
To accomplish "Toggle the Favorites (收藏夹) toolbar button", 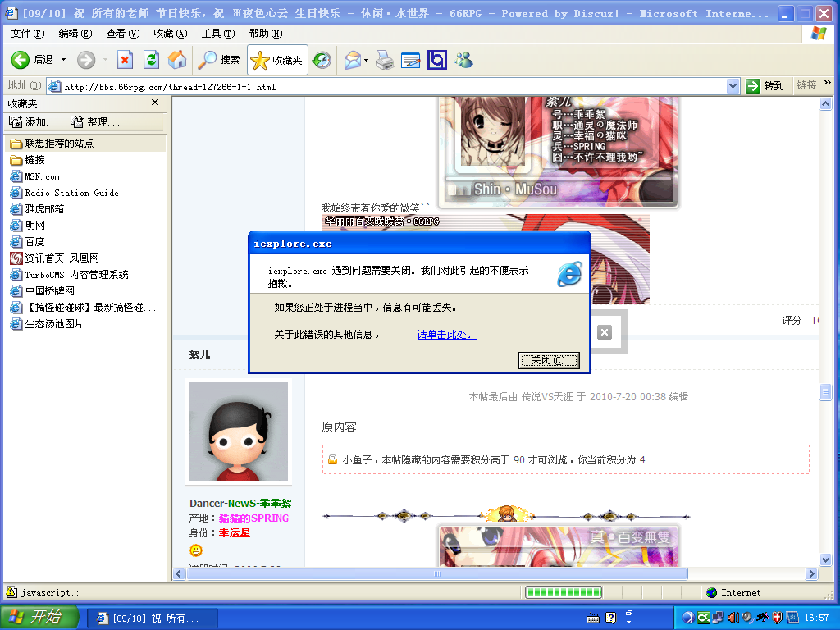I will pos(277,60).
